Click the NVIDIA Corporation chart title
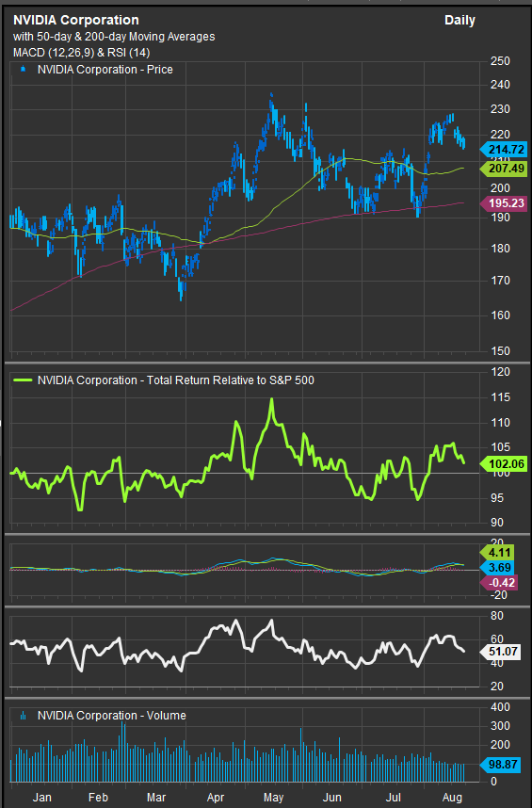 (x=75, y=20)
